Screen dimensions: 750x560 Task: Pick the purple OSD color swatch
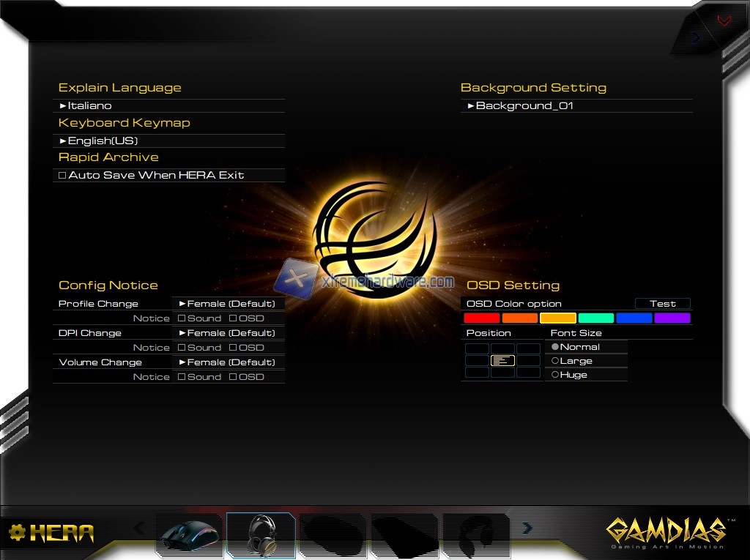pos(672,318)
